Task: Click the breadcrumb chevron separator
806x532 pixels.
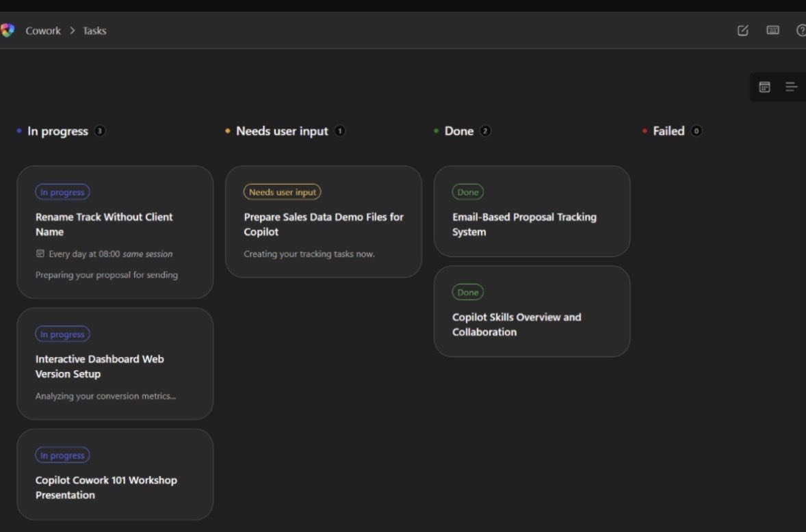Action: (x=73, y=31)
